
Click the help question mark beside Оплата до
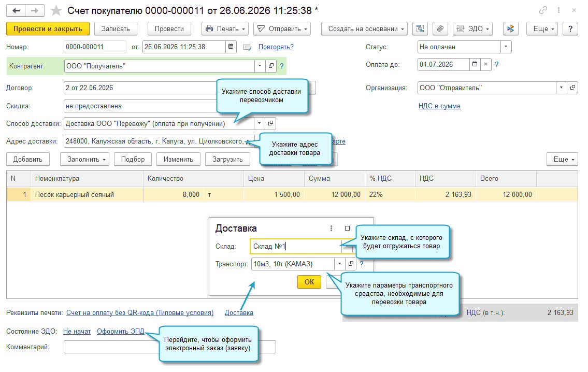pos(497,64)
